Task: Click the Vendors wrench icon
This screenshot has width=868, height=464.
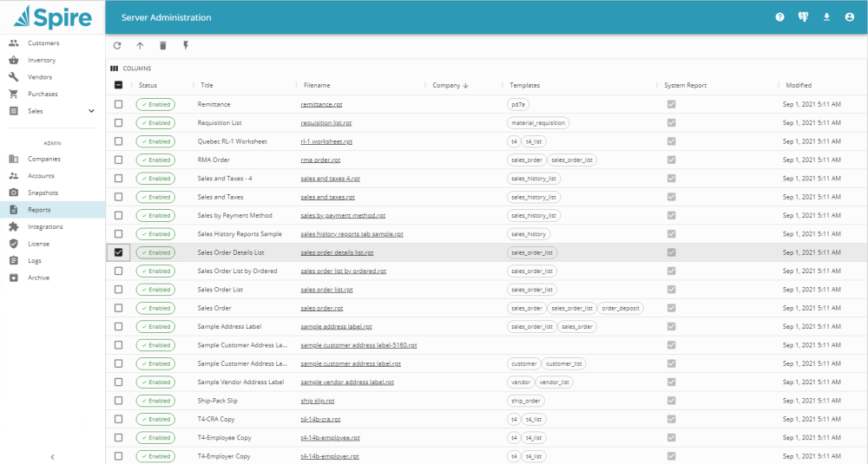Action: click(14, 77)
